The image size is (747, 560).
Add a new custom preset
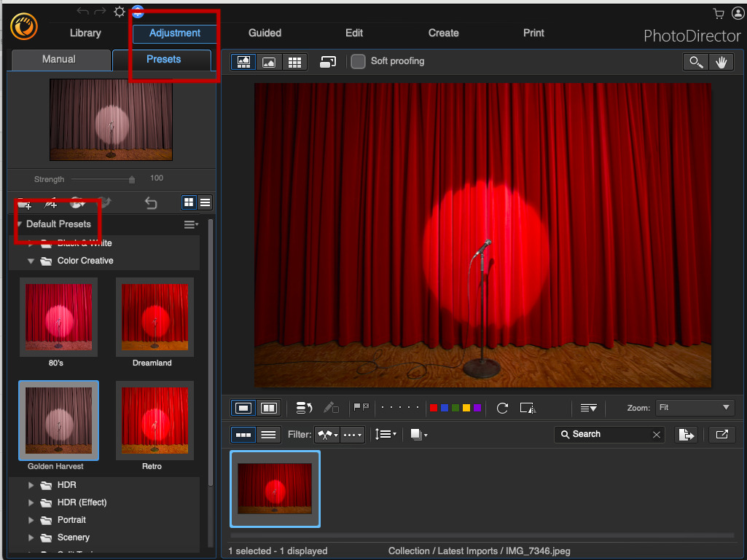(51, 204)
